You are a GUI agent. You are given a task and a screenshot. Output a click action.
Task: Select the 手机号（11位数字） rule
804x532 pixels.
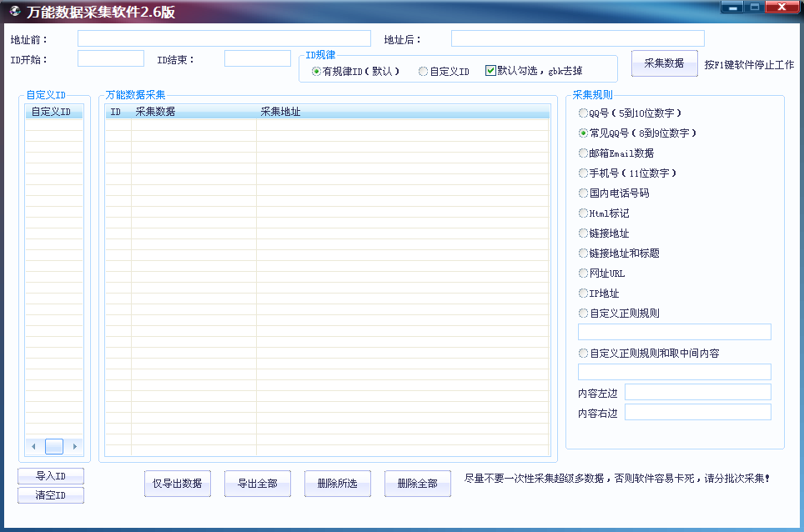(583, 173)
